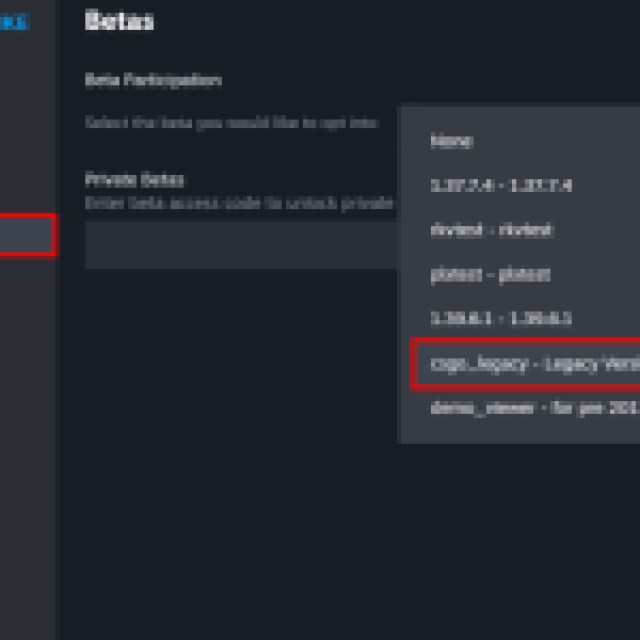
Task: Click the dropdown list's bottom edge below demo_viewer
Action: [x=518, y=434]
